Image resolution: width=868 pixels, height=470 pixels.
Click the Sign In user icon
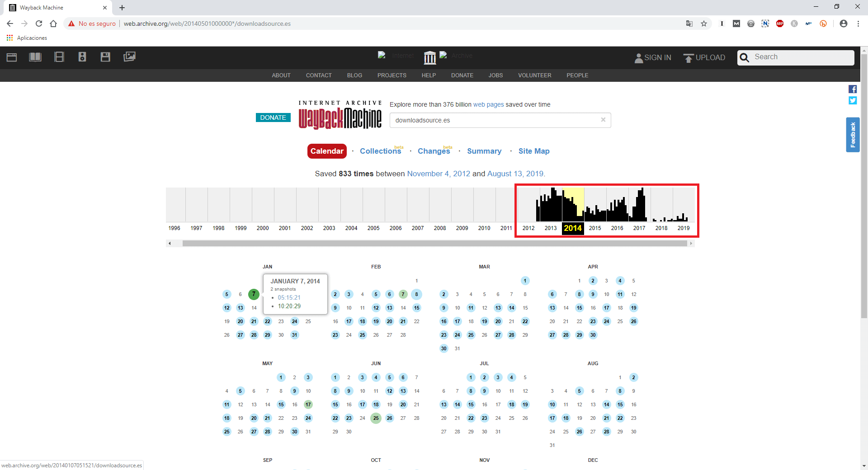click(639, 58)
